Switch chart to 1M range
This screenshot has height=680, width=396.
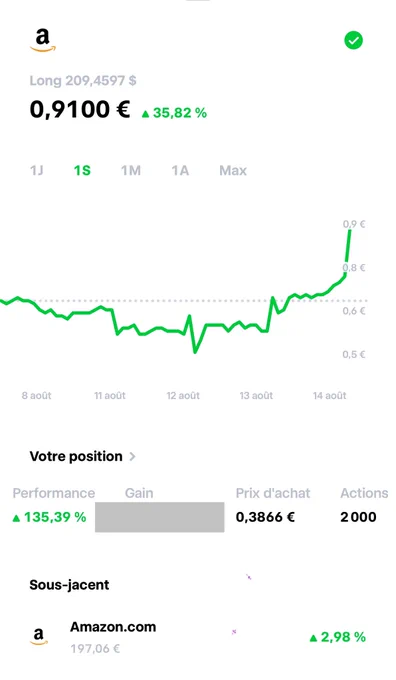[x=131, y=170]
